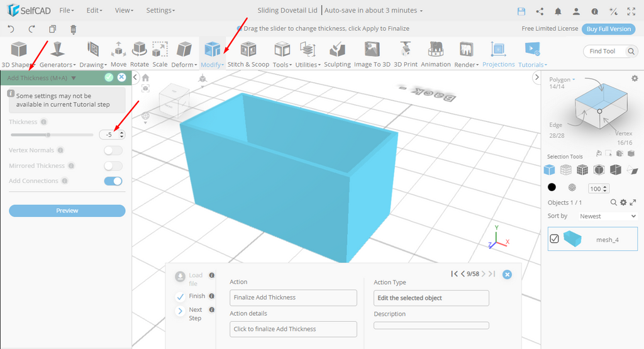This screenshot has width=644, height=349.
Task: Open the Settings menu
Action: pos(160,10)
